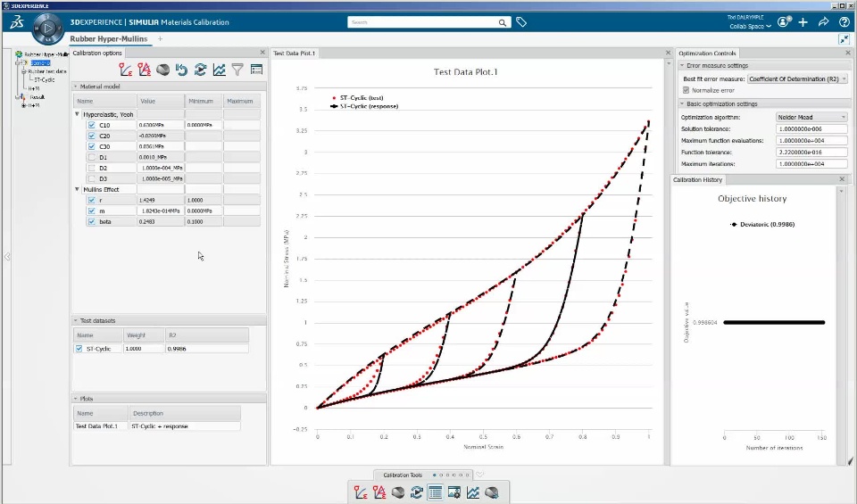
Task: Switch to Rubber Hyper-Mullins tab
Action: pos(109,38)
